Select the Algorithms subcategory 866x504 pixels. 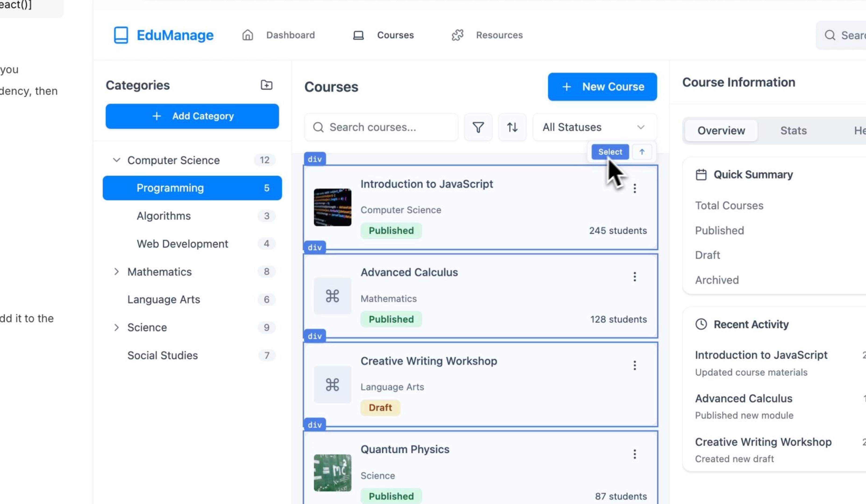(163, 216)
